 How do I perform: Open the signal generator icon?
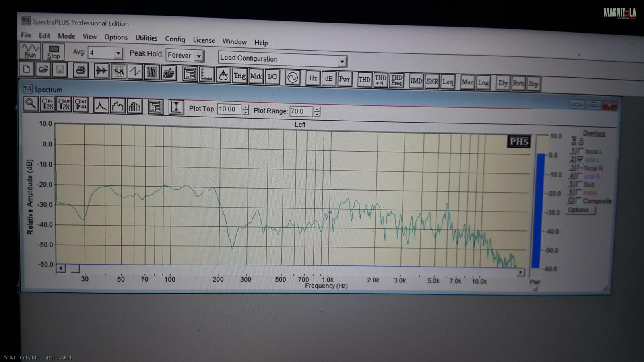[x=293, y=77]
